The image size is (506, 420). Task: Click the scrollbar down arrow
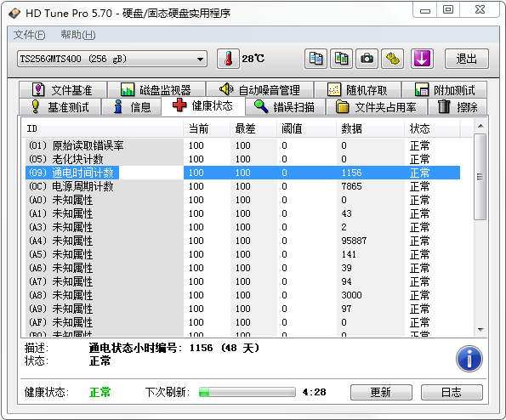pyautogui.click(x=480, y=330)
